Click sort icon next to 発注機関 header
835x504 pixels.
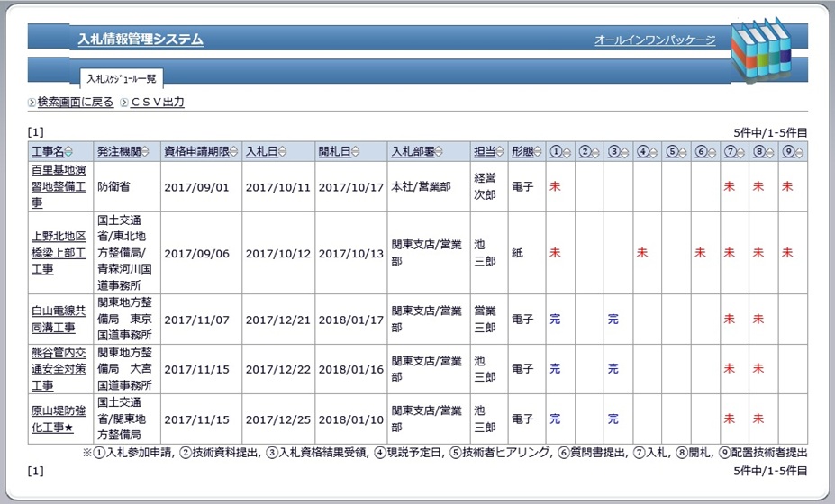(146, 152)
